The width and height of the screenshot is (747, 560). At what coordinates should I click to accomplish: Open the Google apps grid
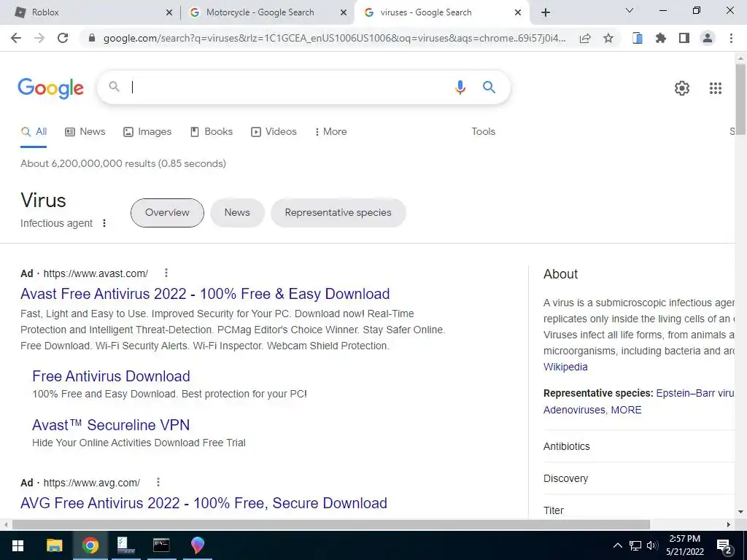(x=716, y=88)
